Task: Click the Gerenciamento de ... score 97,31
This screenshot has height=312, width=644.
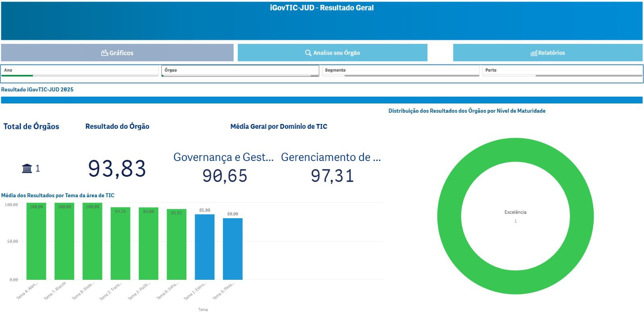Action: (332, 176)
